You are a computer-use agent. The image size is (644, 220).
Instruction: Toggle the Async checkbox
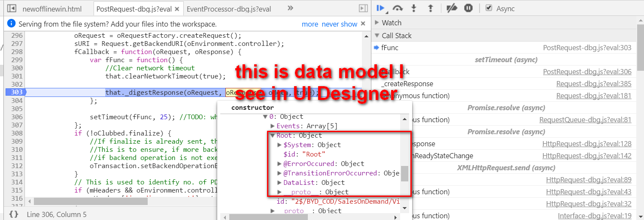489,8
